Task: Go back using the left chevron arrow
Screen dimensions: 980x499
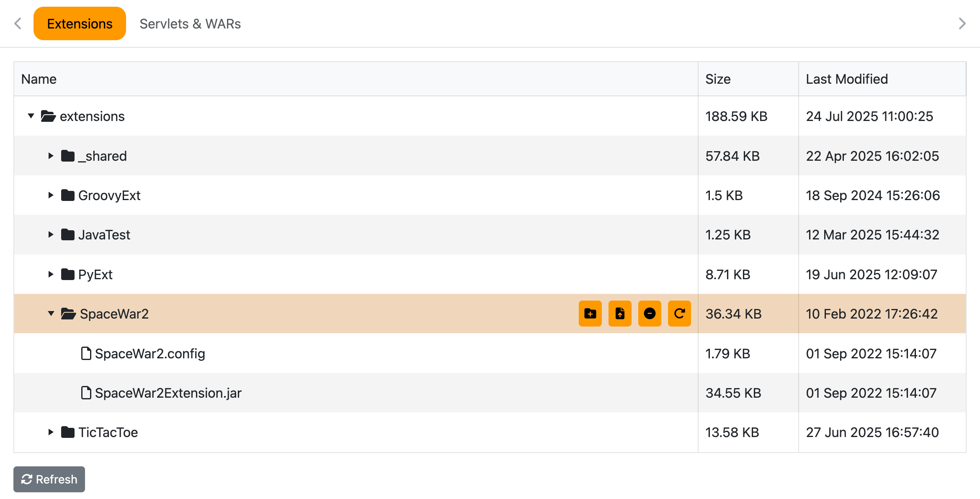Action: point(18,23)
